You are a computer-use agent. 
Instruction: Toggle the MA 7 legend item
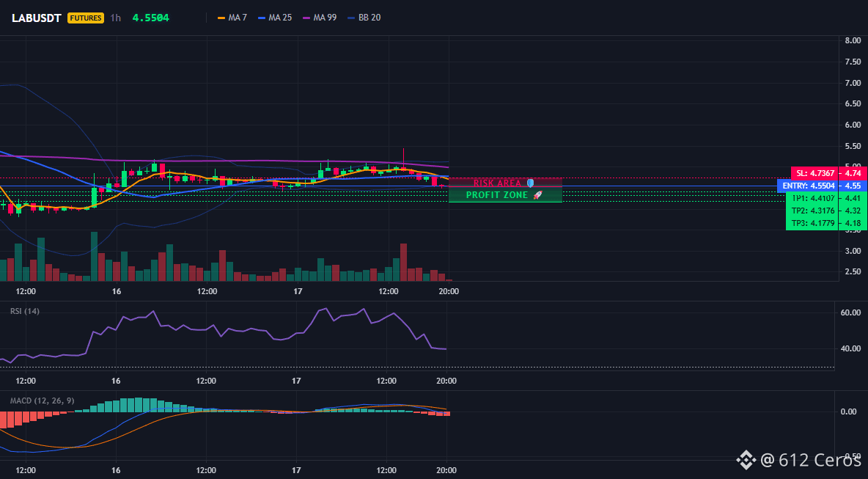[232, 18]
